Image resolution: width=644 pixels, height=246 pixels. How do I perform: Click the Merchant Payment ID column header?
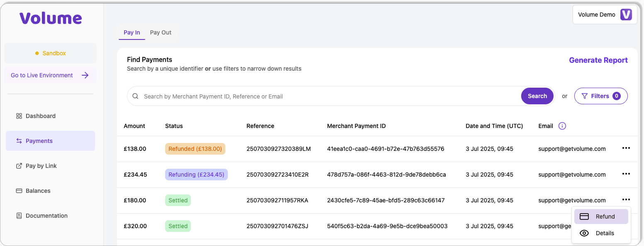tap(356, 126)
